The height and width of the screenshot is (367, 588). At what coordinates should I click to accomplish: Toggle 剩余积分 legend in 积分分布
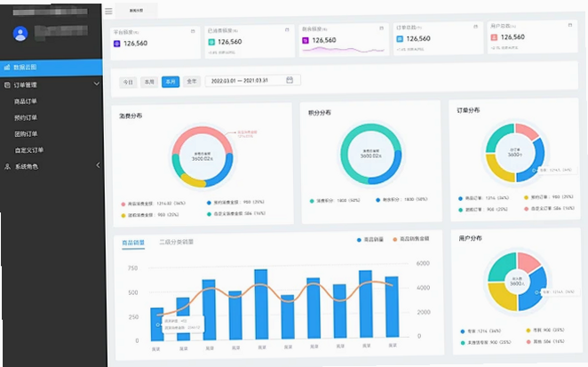tap(401, 199)
